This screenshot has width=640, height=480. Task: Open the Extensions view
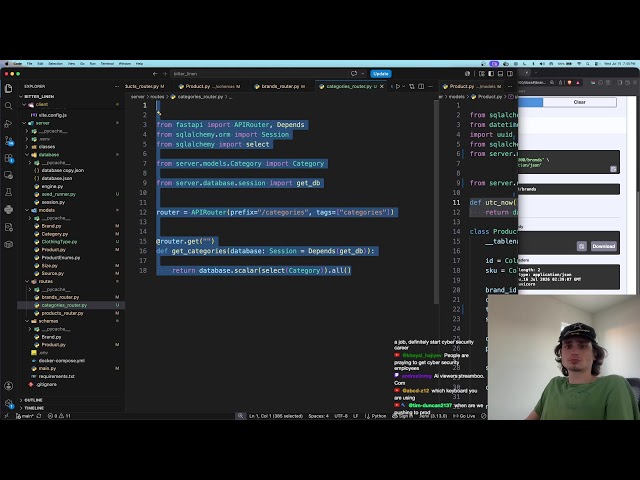click(x=9, y=158)
